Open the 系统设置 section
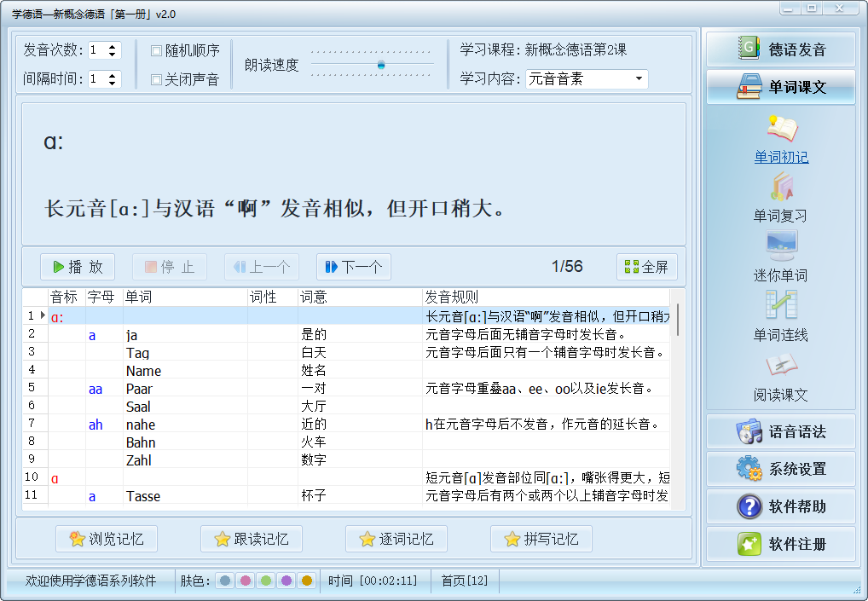The height and width of the screenshot is (601, 868). pos(780,469)
